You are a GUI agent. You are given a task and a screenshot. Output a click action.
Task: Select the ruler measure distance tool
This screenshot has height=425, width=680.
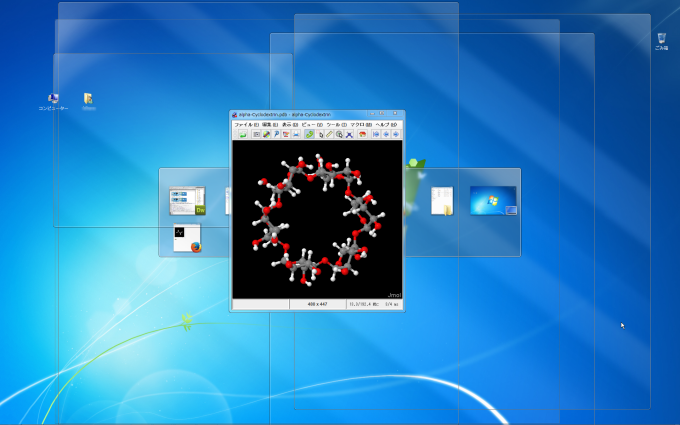(x=330, y=134)
